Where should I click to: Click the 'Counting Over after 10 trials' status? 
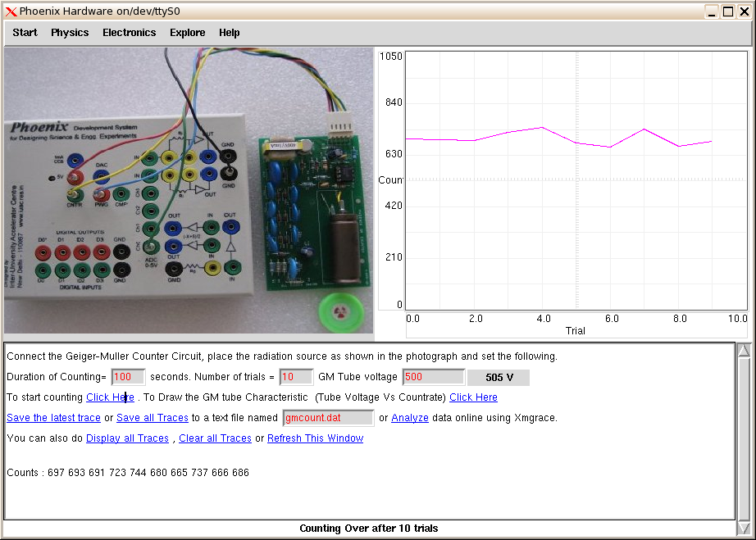click(369, 528)
